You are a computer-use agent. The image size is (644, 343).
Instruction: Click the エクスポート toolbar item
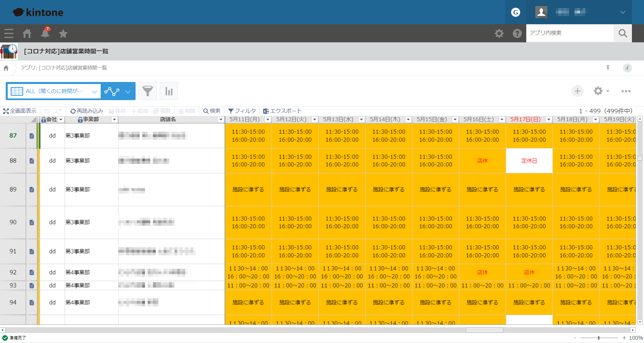coord(282,111)
